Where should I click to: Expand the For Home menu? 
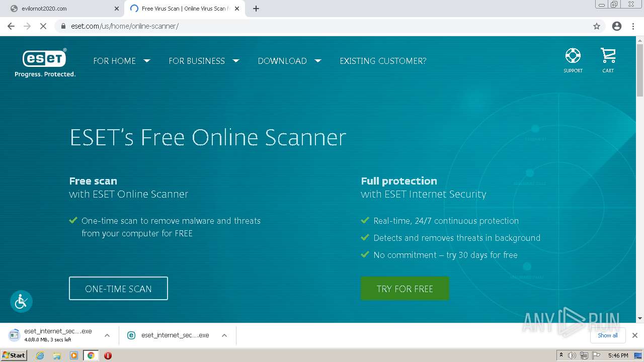pos(122,61)
